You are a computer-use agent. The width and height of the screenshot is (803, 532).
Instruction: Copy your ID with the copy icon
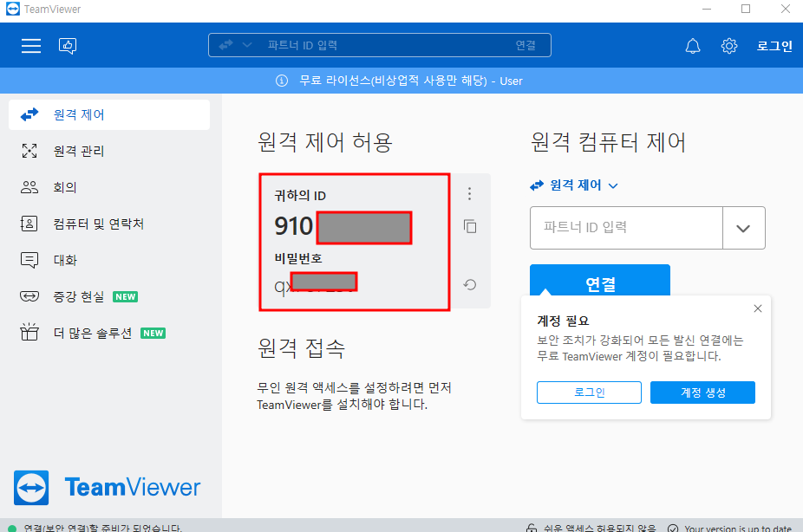470,226
